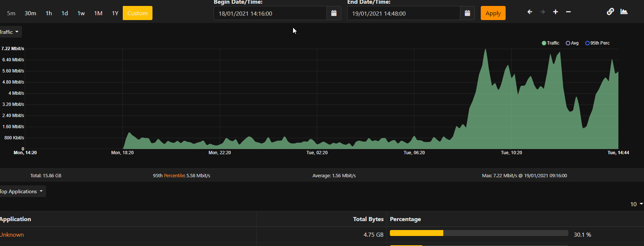Sort by Total Bytes column header

point(368,219)
